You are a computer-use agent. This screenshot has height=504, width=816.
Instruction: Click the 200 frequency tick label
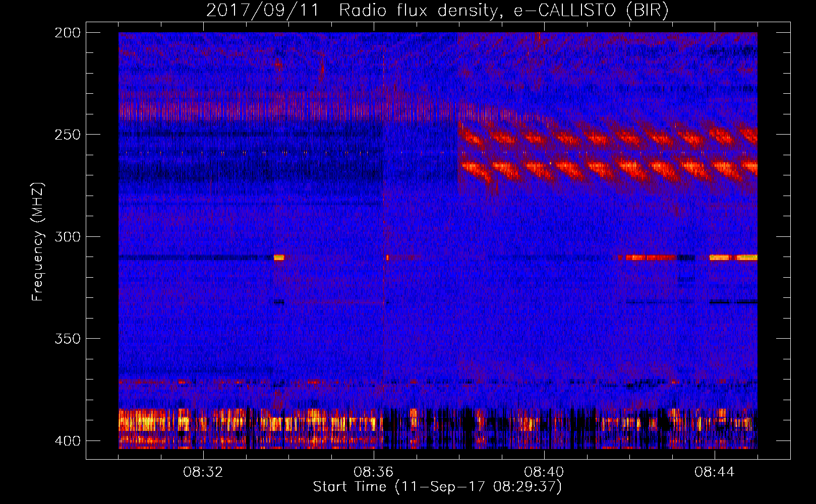pyautogui.click(x=68, y=33)
